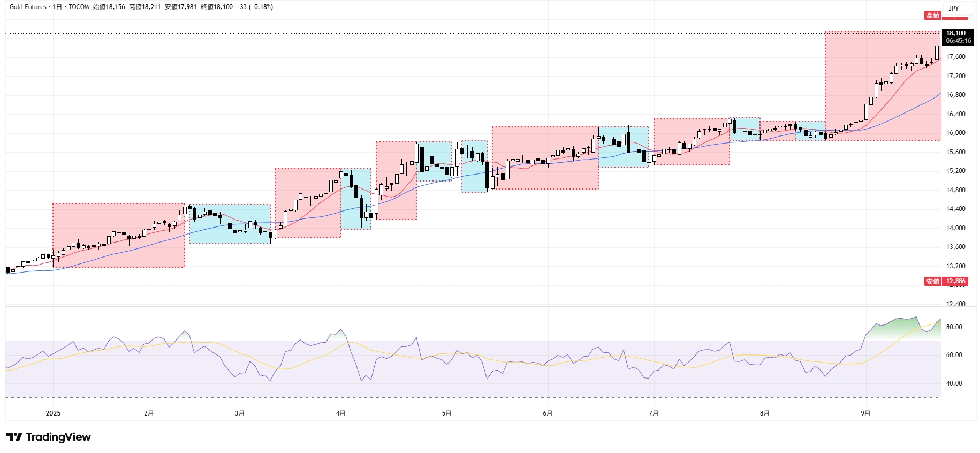Click the 14,400 level on price scale

pos(955,209)
